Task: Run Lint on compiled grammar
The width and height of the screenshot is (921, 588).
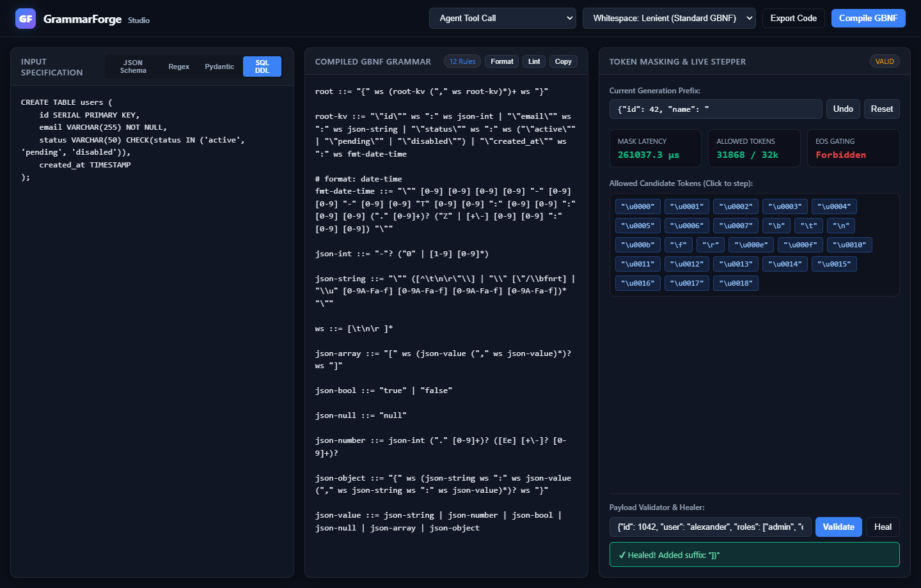Action: 534,61
